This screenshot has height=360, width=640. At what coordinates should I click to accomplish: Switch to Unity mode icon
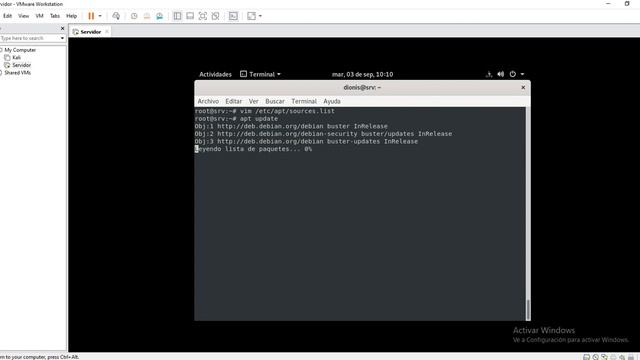[216, 16]
